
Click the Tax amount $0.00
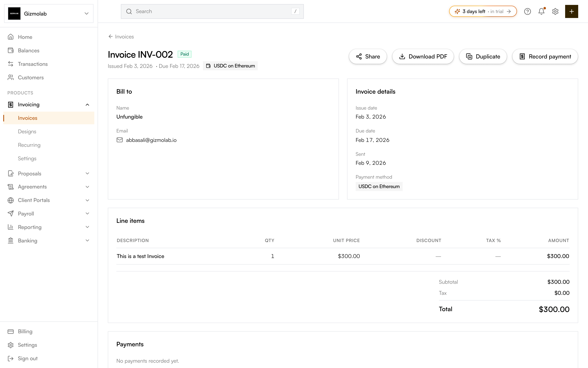562,293
